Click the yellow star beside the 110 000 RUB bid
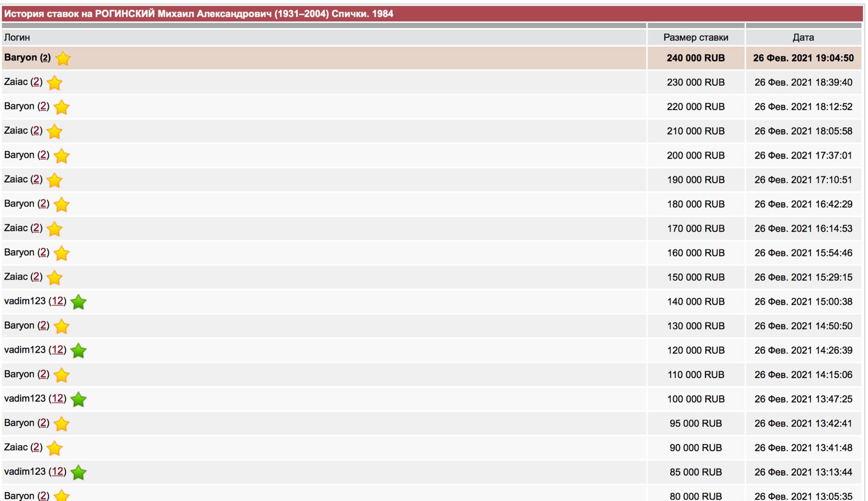Viewport: 868px width, 501px height. coord(61,375)
